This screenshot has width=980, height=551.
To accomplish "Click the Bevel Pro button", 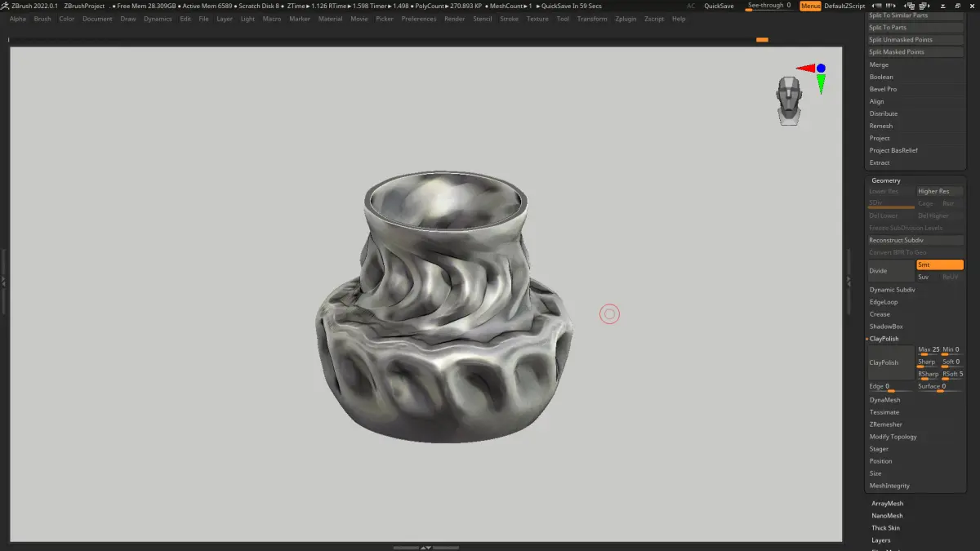I will (883, 89).
